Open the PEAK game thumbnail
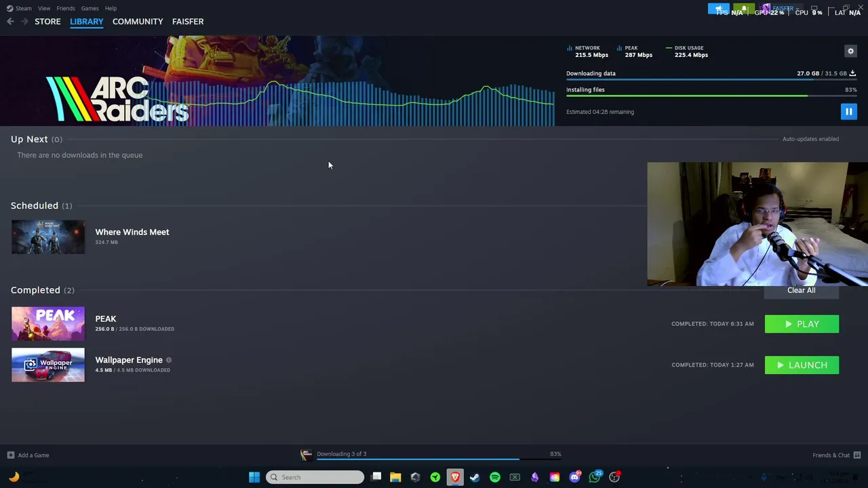868x488 pixels. 48,324
